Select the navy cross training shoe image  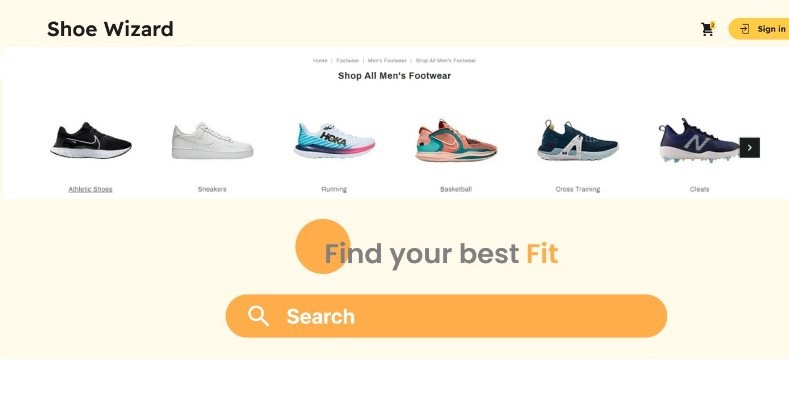pos(578,140)
